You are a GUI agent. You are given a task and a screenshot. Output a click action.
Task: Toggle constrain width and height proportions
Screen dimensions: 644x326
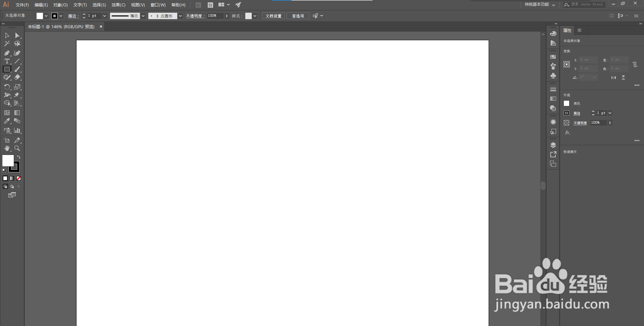635,64
